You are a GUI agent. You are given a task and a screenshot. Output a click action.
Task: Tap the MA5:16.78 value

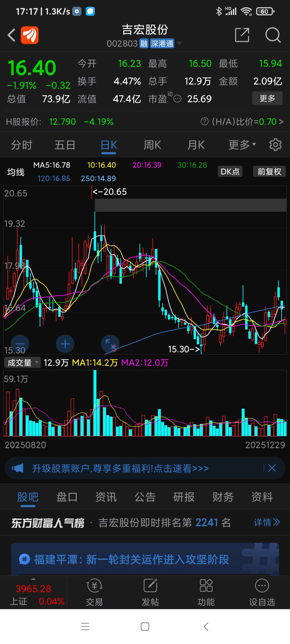pos(52,165)
